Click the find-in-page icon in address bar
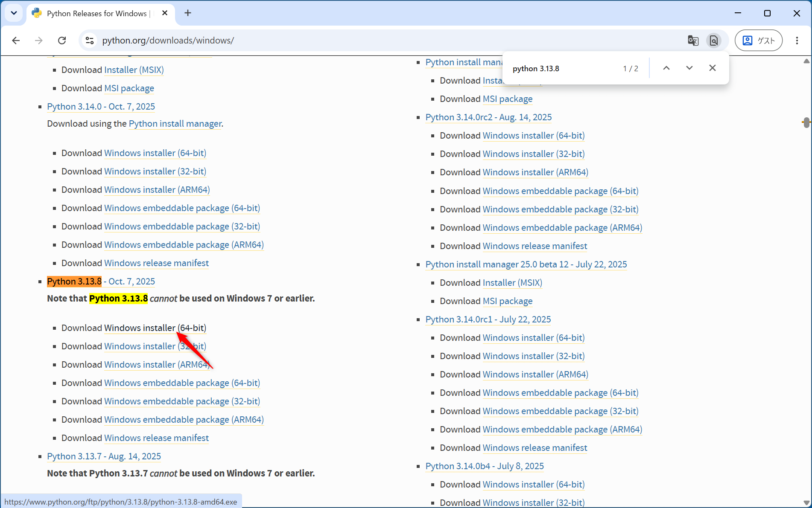812x508 pixels. 714,41
